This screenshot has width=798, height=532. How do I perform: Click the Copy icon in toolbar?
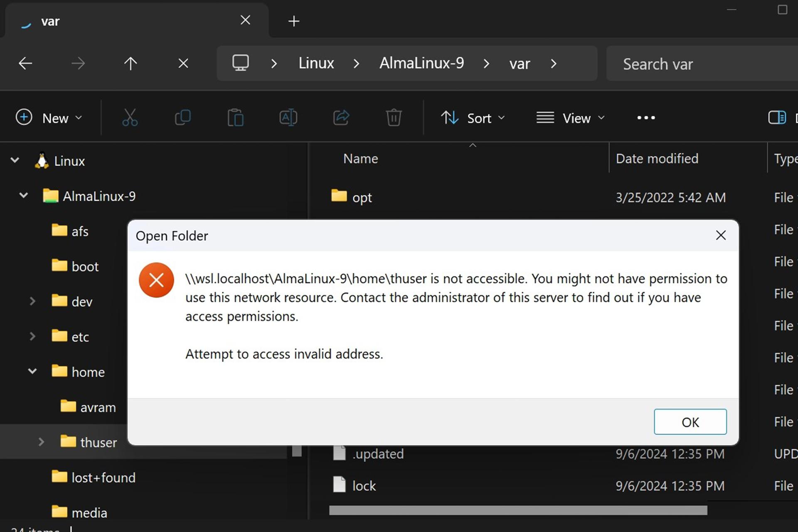(x=183, y=118)
